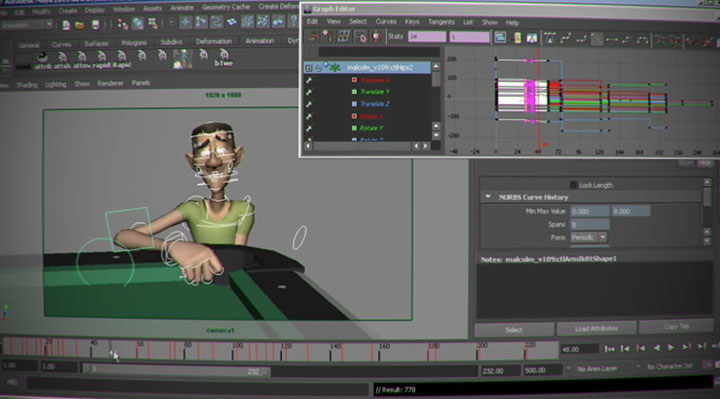Click the flat tangents icon
Viewport: 720px width, 399px height.
point(612,40)
